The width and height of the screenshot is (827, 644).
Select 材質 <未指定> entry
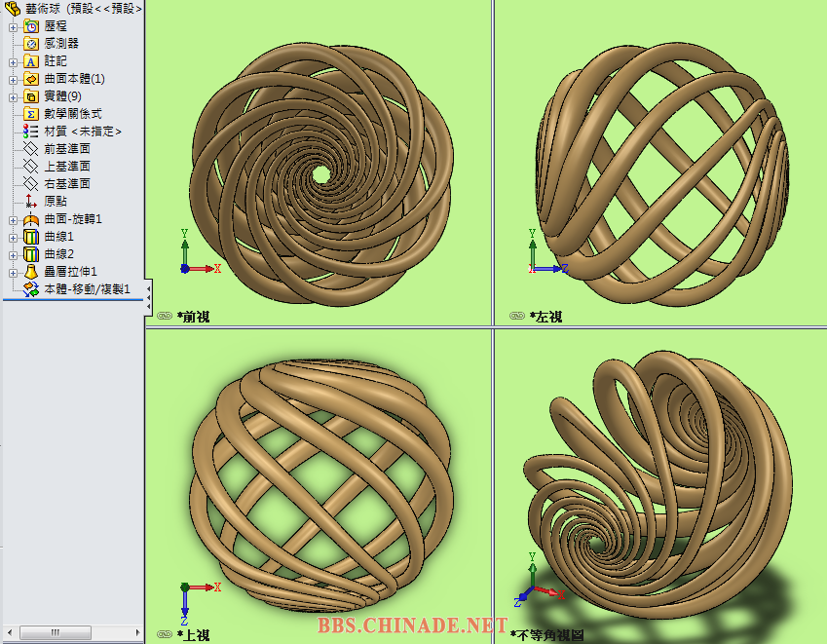83,132
